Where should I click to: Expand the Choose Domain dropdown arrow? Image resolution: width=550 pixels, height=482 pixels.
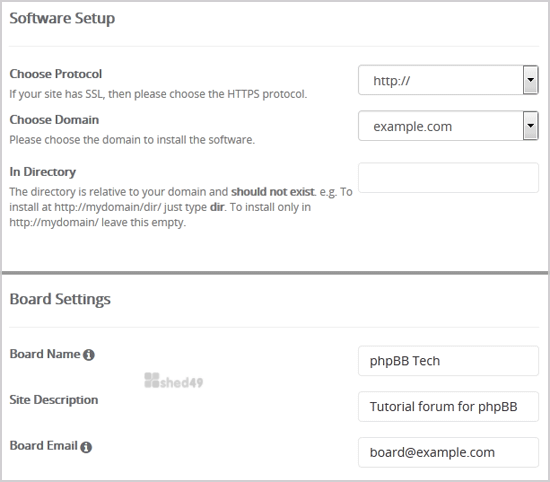(x=531, y=126)
